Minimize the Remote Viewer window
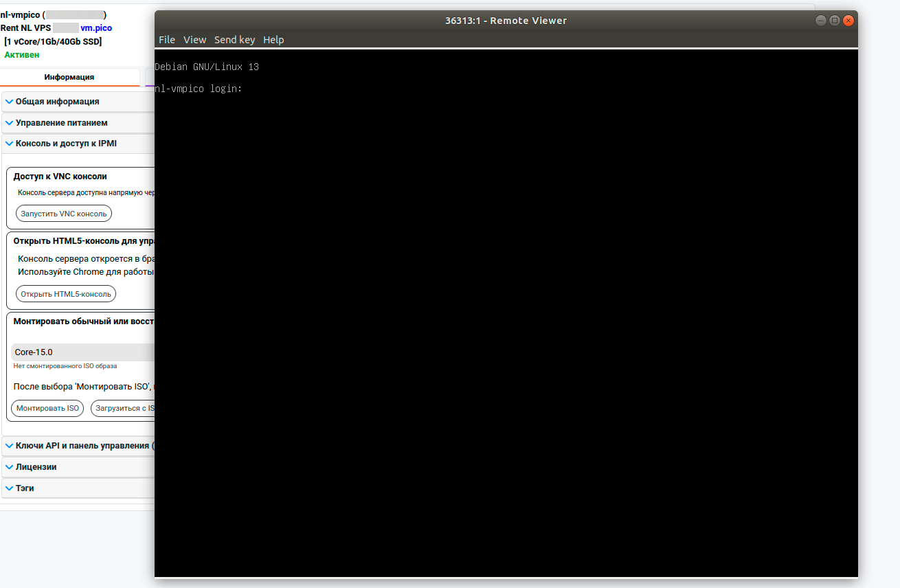900x588 pixels. (821, 21)
